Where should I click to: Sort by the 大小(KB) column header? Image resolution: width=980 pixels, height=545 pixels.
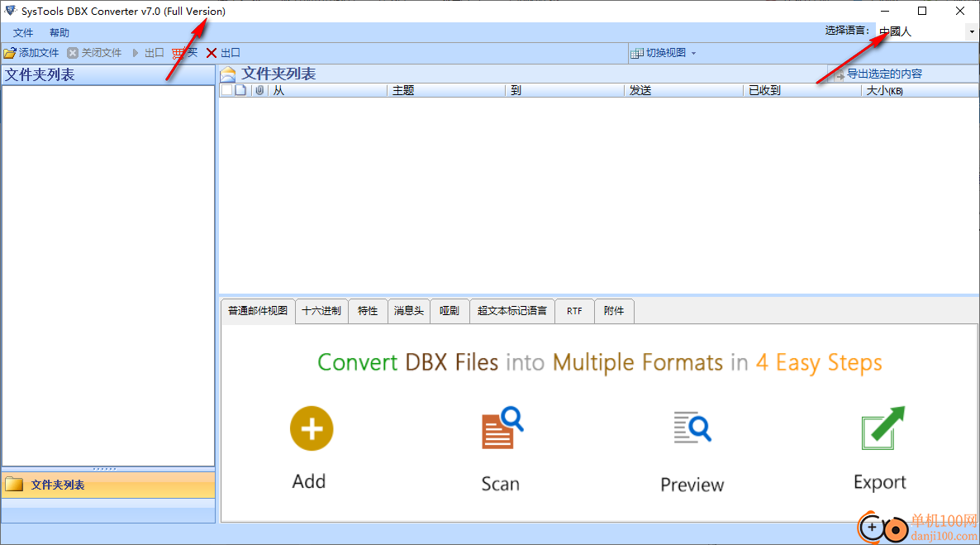(x=920, y=91)
